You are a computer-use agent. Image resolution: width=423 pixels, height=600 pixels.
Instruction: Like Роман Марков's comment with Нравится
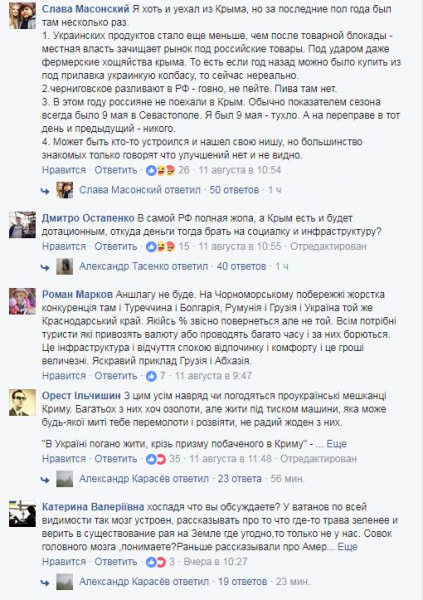coord(64,376)
